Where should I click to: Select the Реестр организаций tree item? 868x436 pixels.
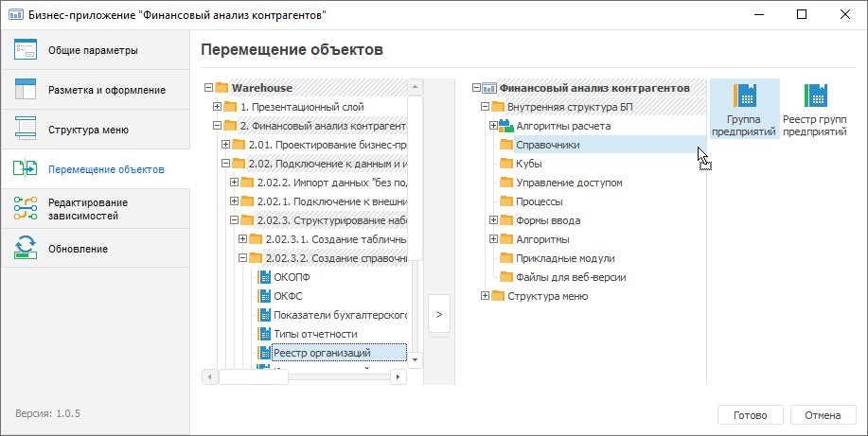coord(321,353)
